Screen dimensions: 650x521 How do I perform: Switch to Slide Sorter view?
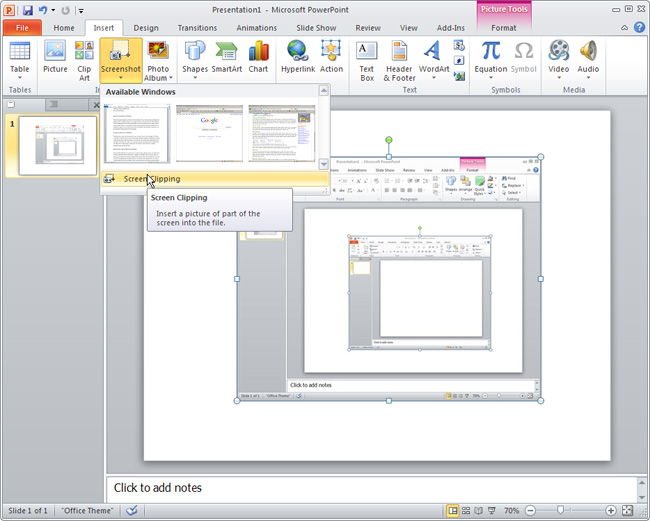(466, 510)
